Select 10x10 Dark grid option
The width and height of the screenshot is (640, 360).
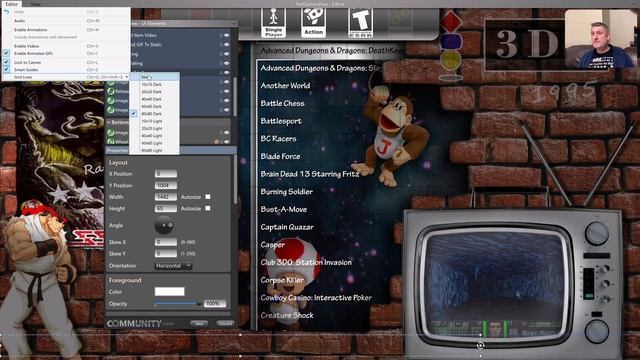(x=154, y=84)
